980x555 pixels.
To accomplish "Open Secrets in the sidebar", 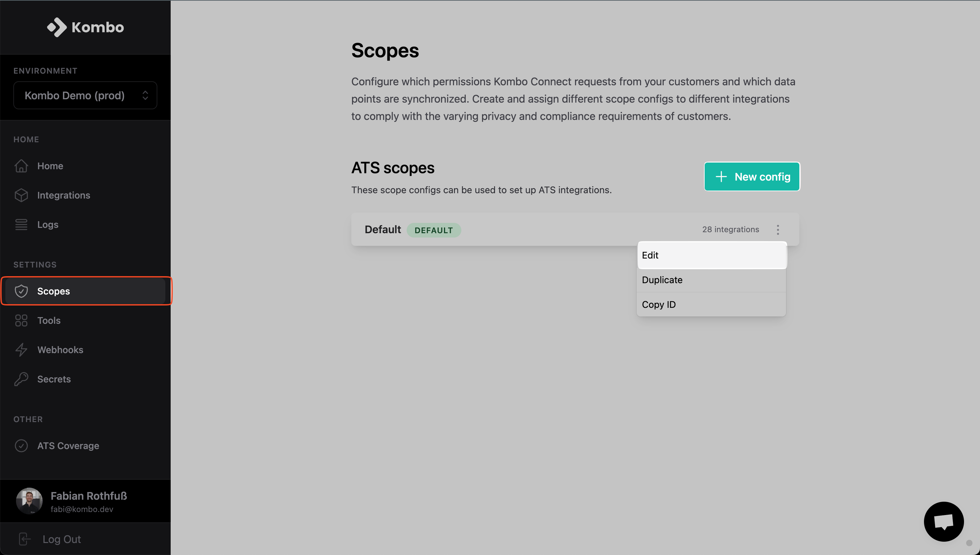I will tap(85, 379).
